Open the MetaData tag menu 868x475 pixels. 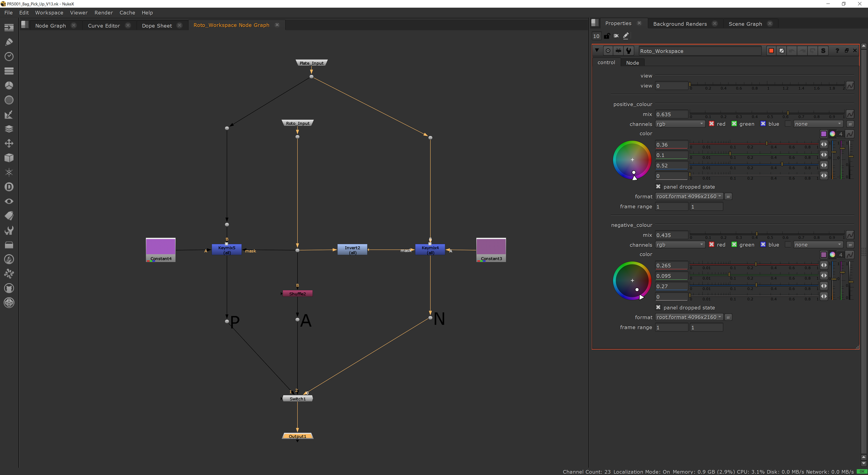pyautogui.click(x=9, y=216)
